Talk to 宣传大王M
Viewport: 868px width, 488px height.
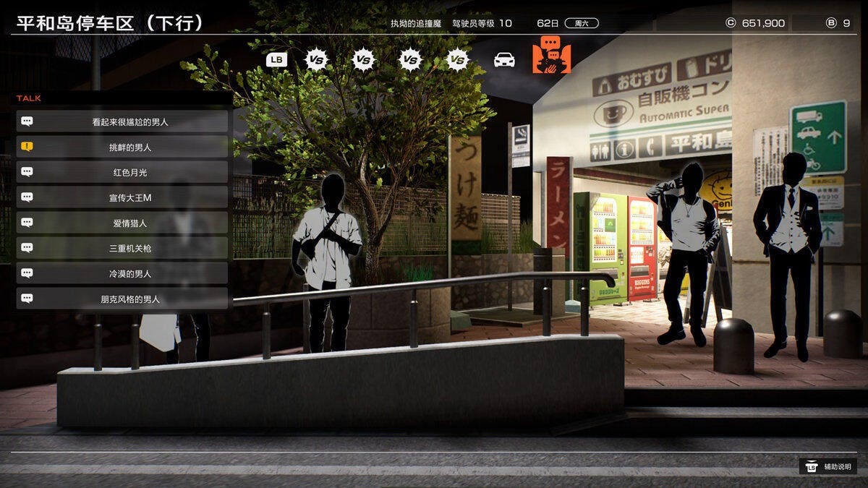tap(122, 197)
